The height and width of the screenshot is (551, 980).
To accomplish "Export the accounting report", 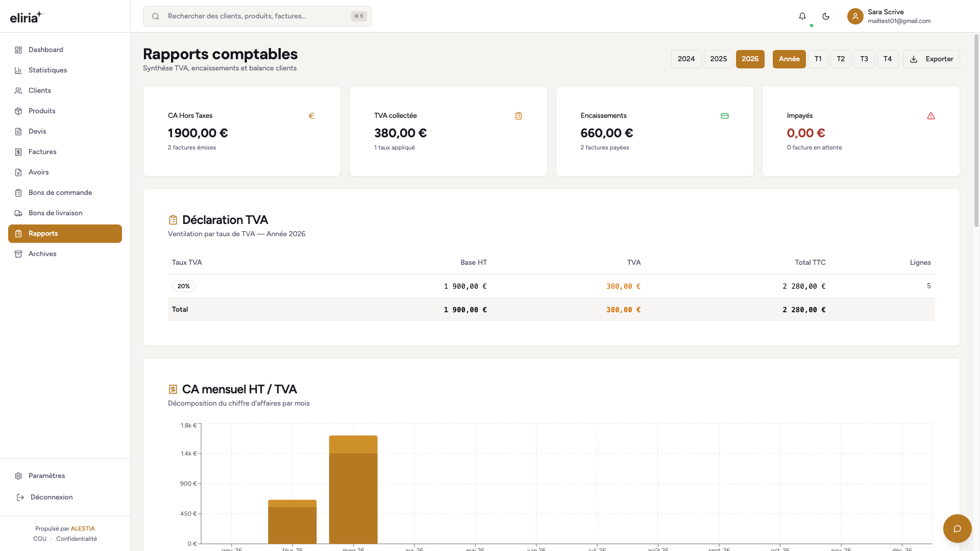I will [931, 59].
